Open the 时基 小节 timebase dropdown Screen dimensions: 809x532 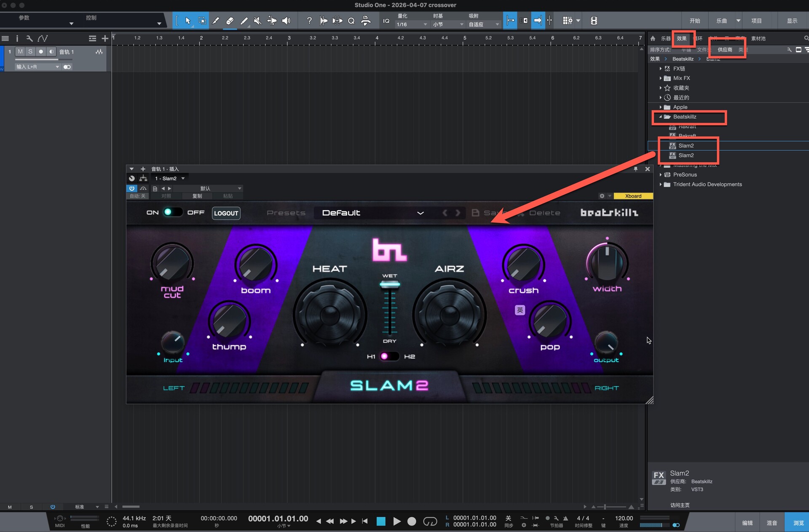tap(448, 24)
